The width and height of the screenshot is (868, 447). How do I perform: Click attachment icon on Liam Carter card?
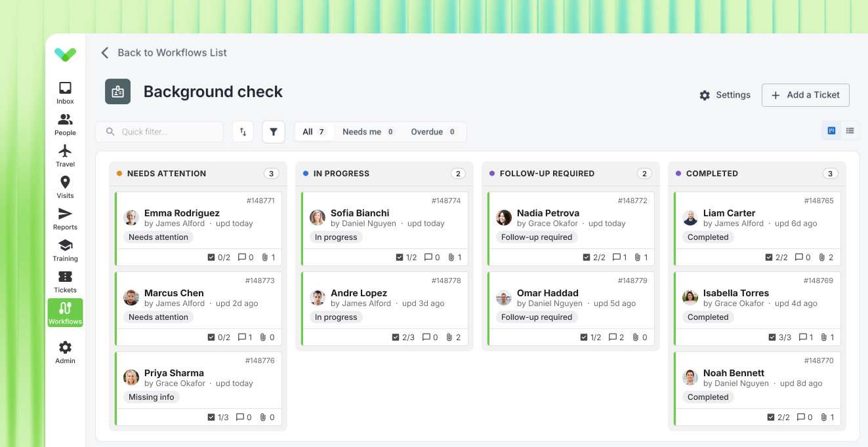pyautogui.click(x=821, y=258)
